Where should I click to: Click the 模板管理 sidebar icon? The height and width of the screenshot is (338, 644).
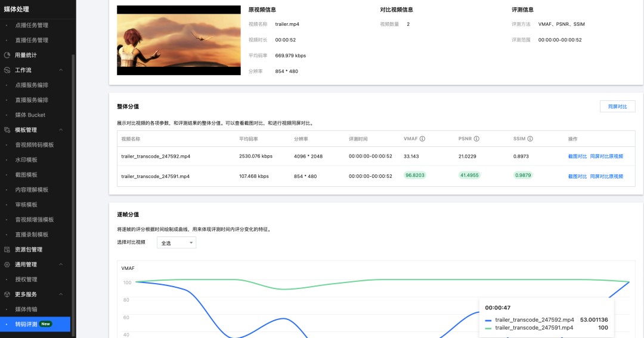7,130
